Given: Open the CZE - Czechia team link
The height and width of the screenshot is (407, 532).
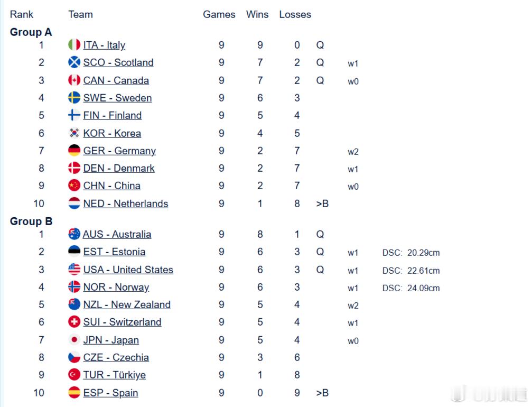Looking at the screenshot, I should (116, 357).
